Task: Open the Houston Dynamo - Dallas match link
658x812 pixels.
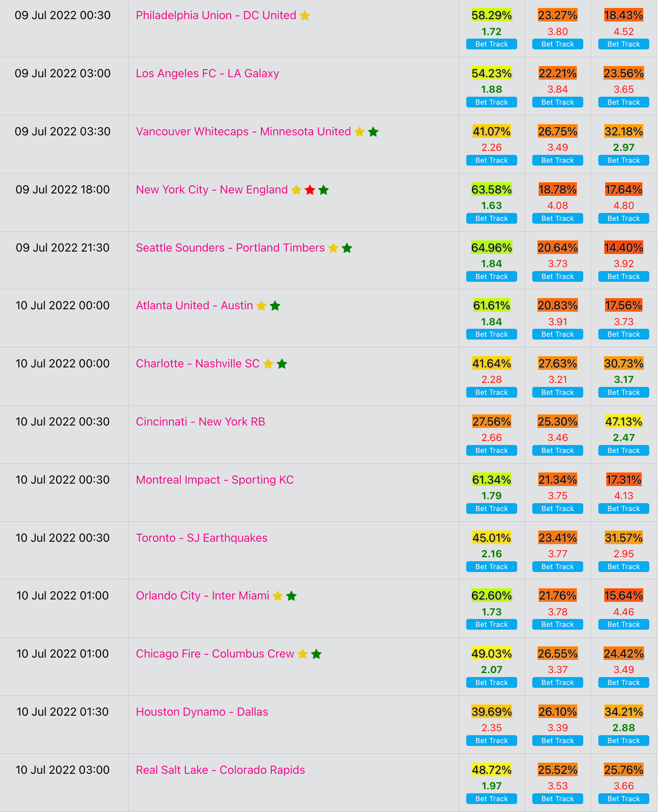Action: point(202,712)
